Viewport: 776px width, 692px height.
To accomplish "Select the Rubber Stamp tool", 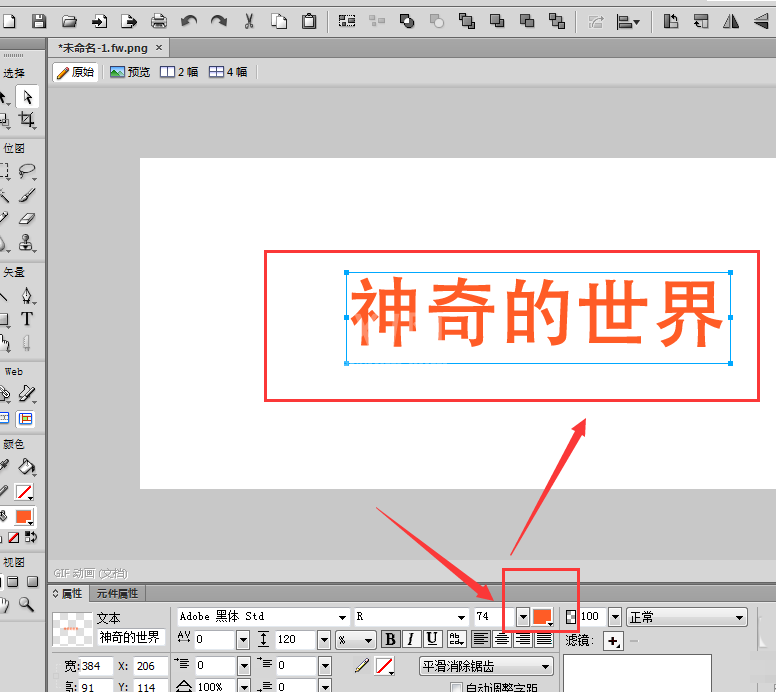I will tap(27, 243).
